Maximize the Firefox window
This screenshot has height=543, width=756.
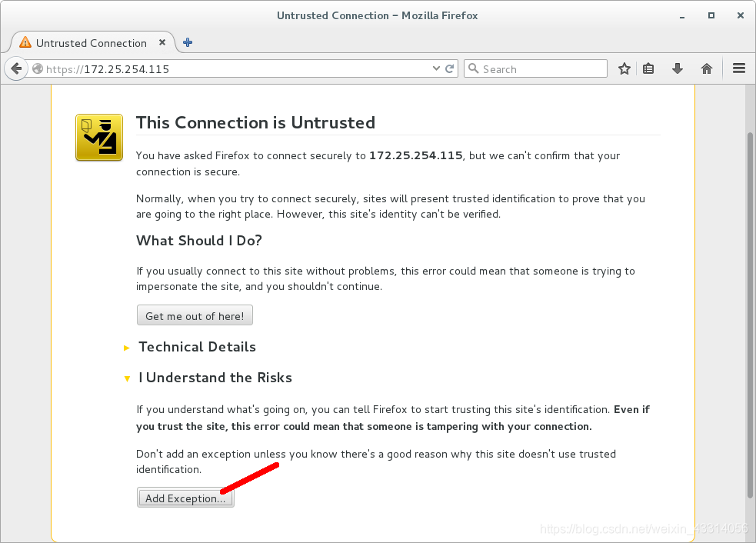pos(711,15)
